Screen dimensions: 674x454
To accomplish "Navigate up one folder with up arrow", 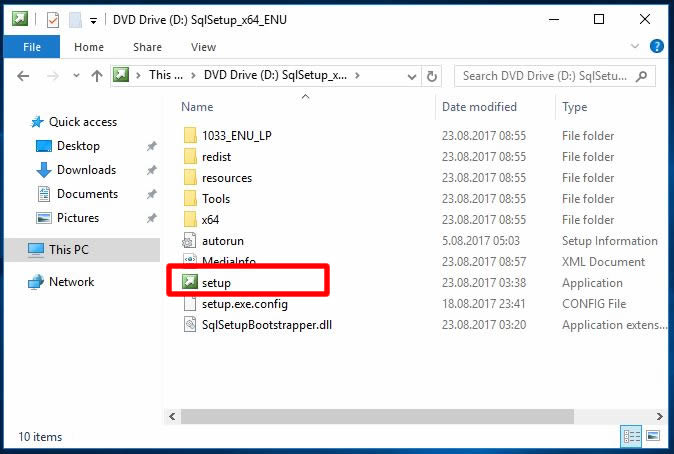I will point(97,75).
